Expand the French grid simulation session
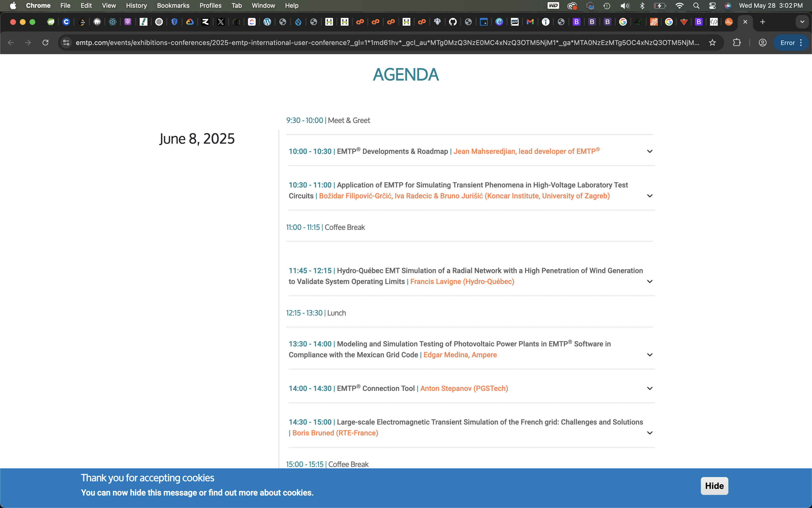The image size is (812, 508). coord(650,433)
